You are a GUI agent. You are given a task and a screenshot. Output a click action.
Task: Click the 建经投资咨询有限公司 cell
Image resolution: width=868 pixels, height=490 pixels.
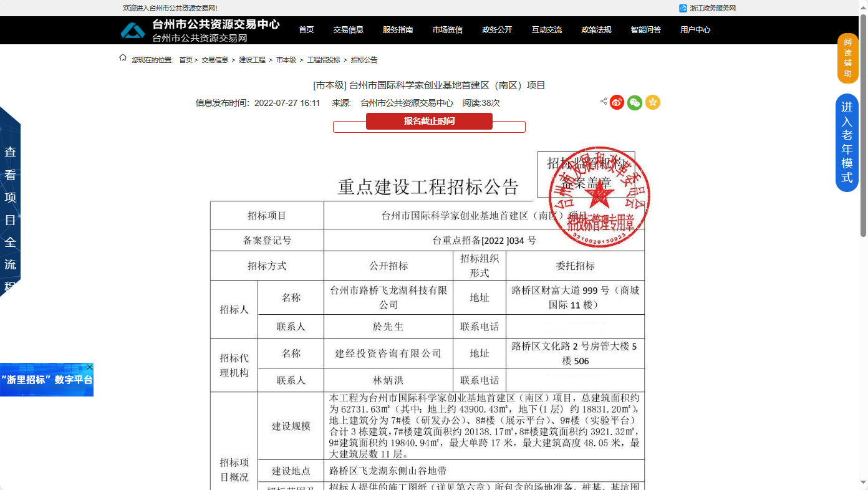pos(388,353)
